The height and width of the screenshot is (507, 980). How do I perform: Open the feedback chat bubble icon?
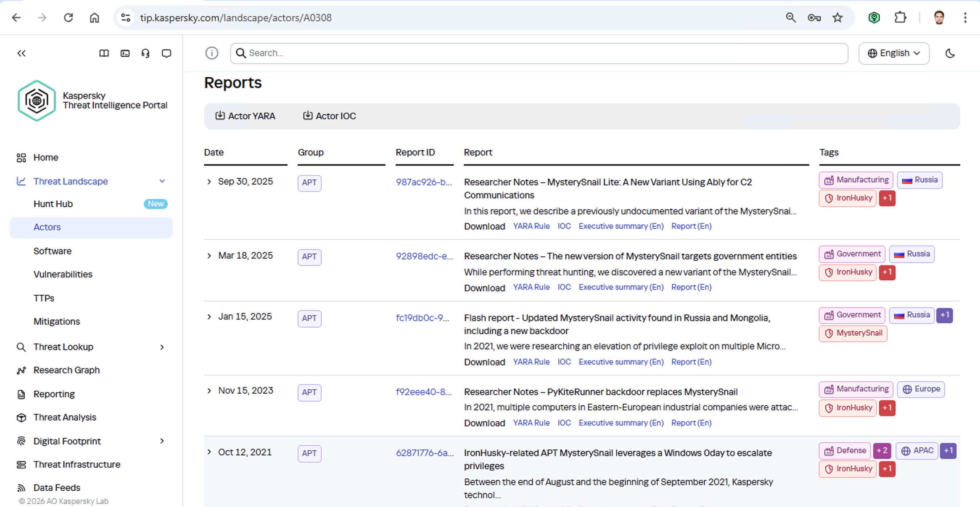pyautogui.click(x=166, y=53)
